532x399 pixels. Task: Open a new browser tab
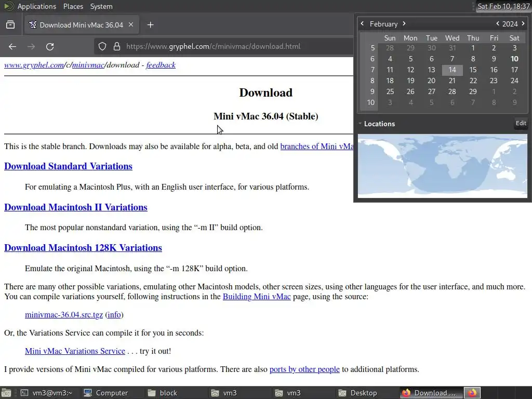point(151,25)
